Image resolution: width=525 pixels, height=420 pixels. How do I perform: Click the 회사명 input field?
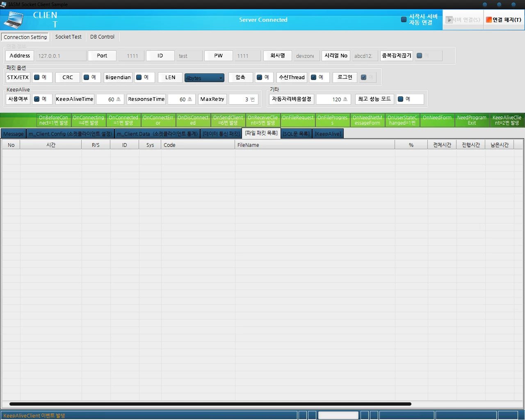pos(306,56)
